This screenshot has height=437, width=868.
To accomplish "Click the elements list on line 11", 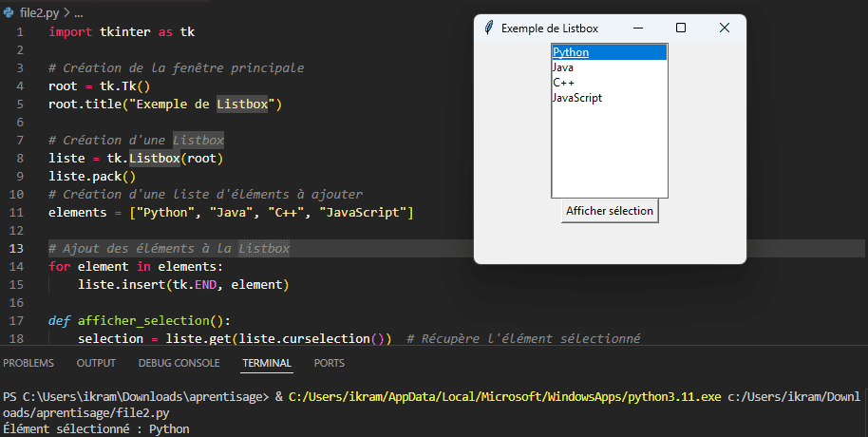I will pyautogui.click(x=272, y=213).
